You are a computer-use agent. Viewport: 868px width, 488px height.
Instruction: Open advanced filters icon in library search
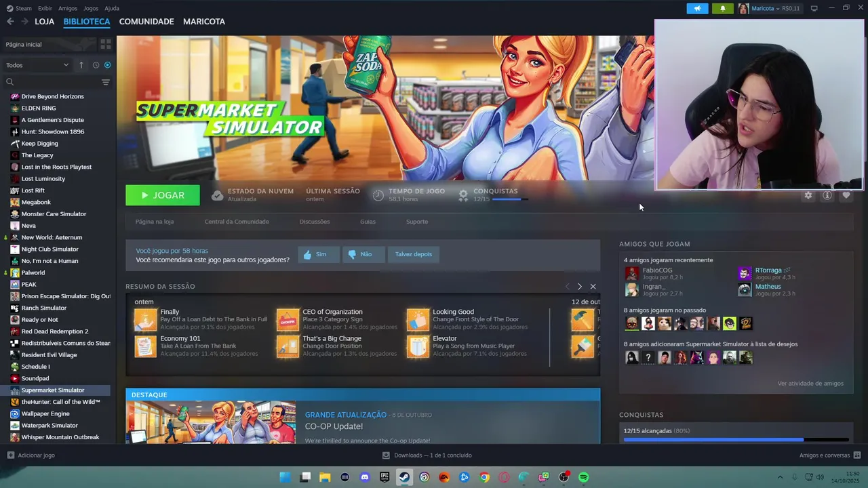(x=105, y=82)
